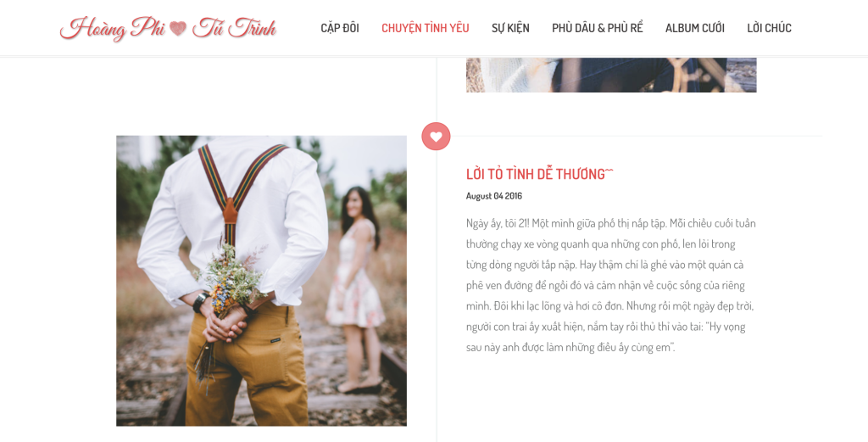Go to the Sự Kiện section
The width and height of the screenshot is (868, 442).
pos(510,28)
